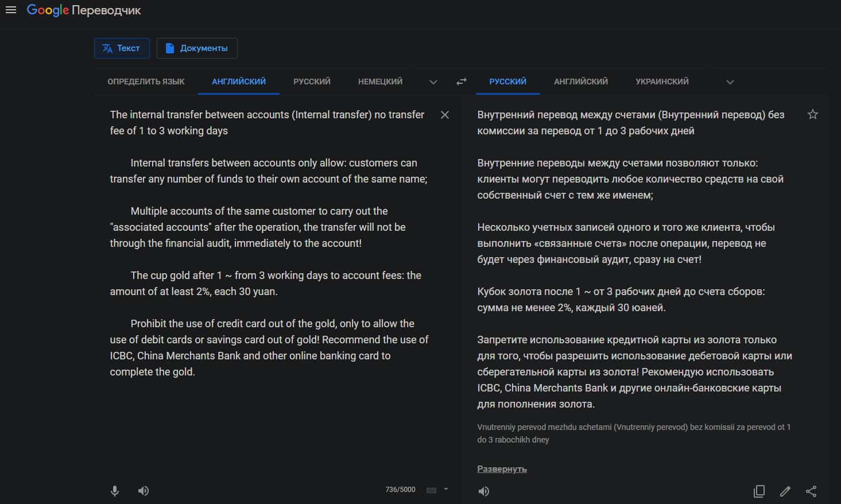Select Определить язык source tab
The width and height of the screenshot is (841, 504).
(x=146, y=82)
